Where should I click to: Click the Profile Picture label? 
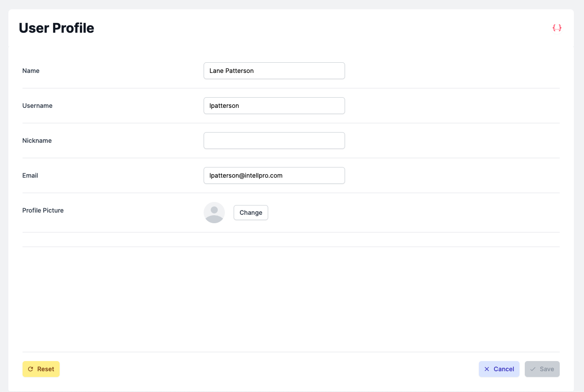(43, 210)
